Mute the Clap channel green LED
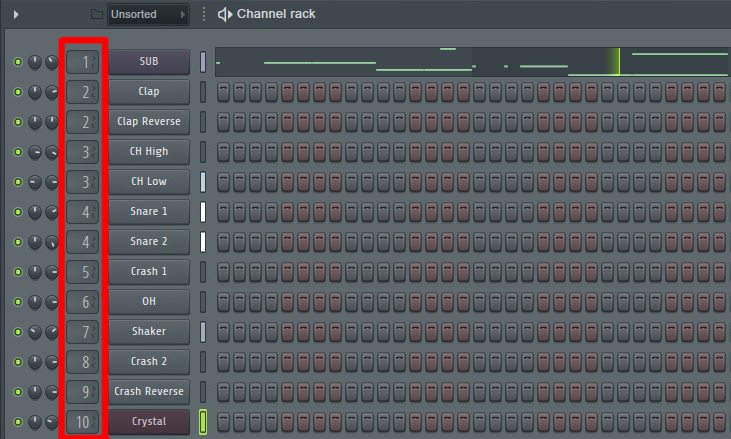Image resolution: width=731 pixels, height=439 pixels. [x=18, y=92]
